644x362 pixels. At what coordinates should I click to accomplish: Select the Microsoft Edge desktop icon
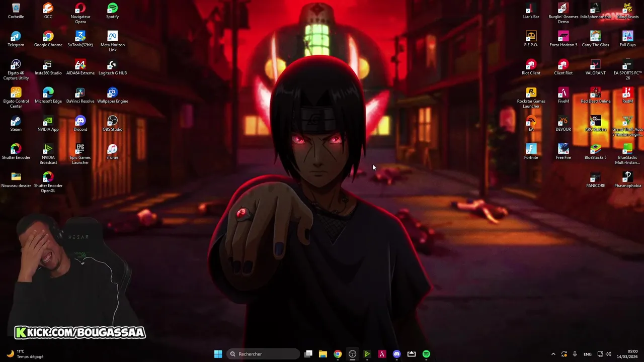48,96
